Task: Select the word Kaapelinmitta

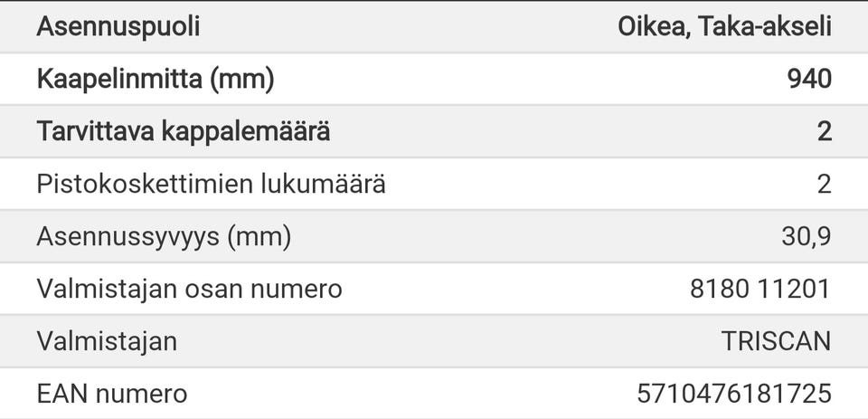Action: click(119, 79)
